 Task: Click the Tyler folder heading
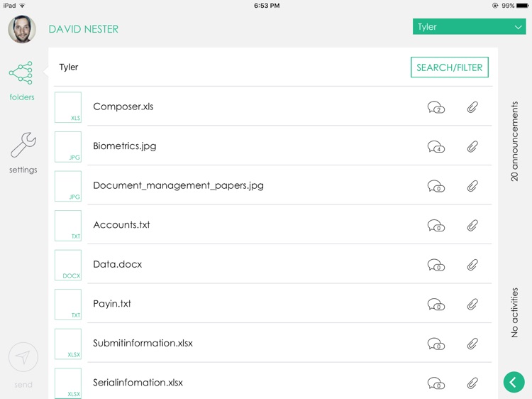coord(69,67)
